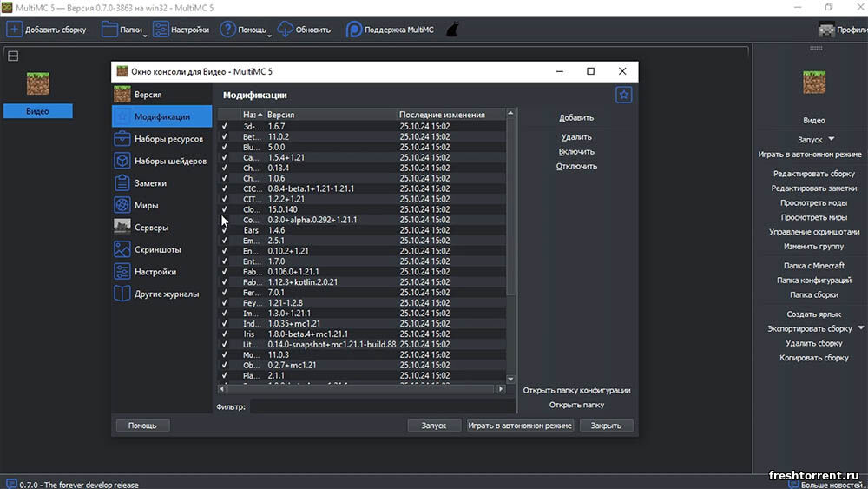
Task: Toggle checkbox for Iris 1.8.0-beta.4 mod
Action: point(225,334)
